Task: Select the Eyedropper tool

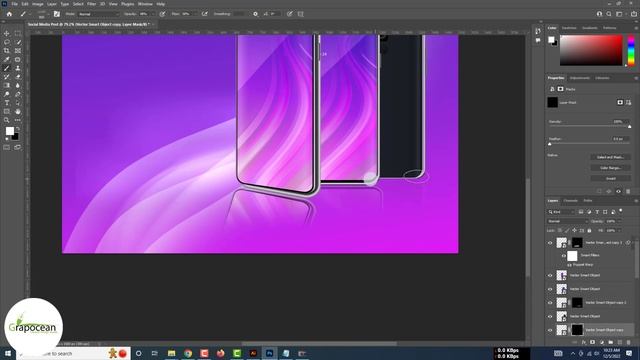Action: coord(7,60)
